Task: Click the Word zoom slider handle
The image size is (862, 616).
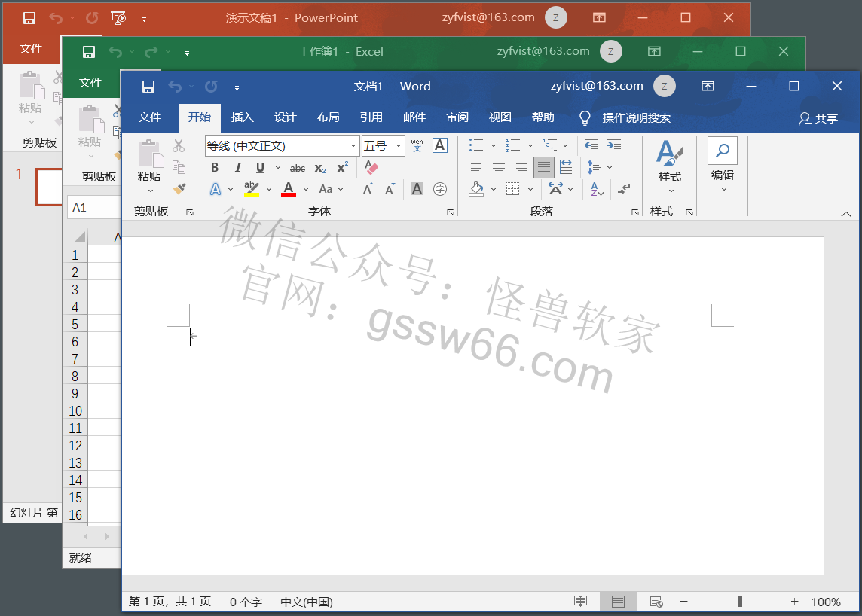Action: coord(740,602)
